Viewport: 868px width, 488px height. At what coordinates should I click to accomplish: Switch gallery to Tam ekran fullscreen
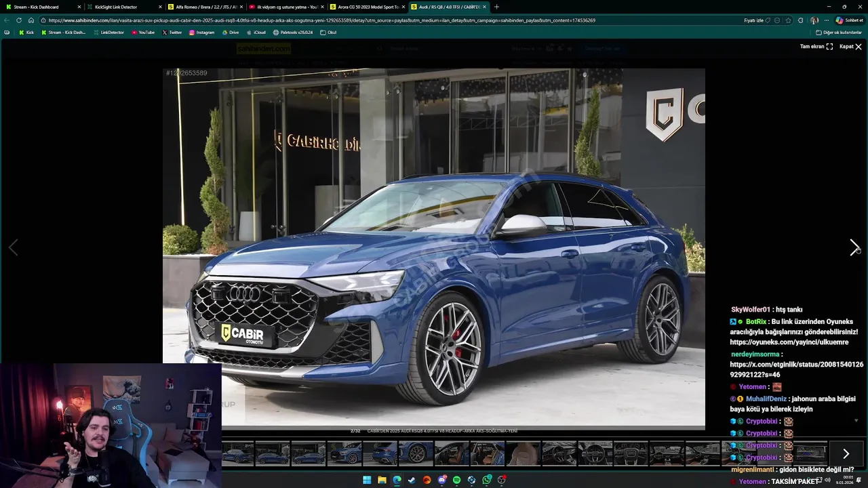[816, 47]
